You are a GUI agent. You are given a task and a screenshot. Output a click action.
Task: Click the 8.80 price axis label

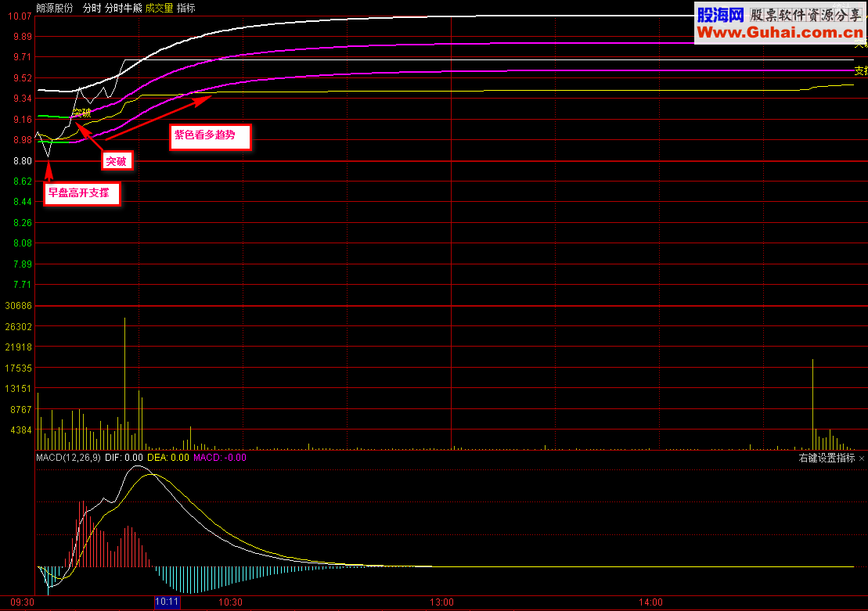tap(23, 162)
